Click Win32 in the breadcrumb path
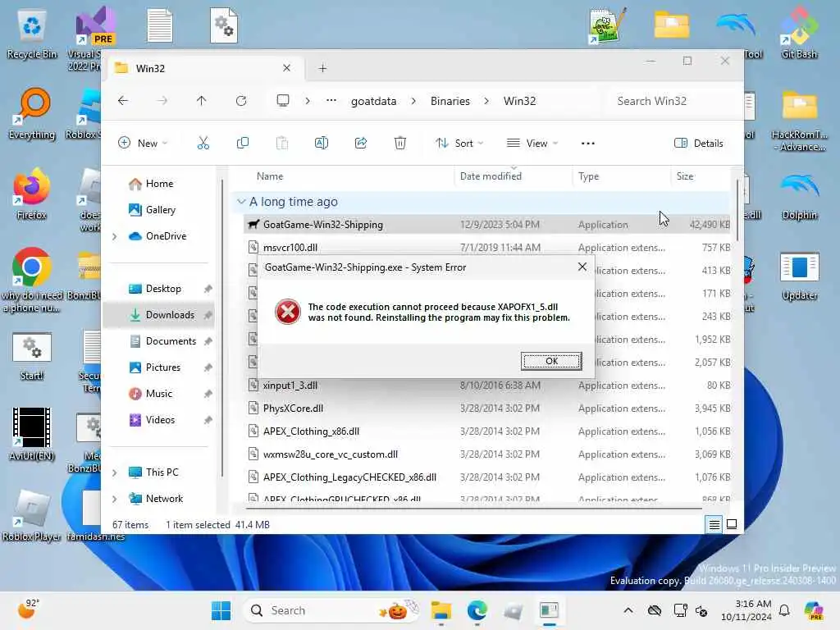Viewport: 840px width, 630px height. (x=519, y=101)
